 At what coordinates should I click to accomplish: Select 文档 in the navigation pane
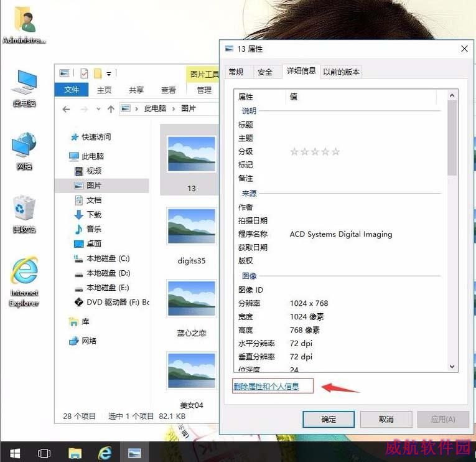[88, 200]
